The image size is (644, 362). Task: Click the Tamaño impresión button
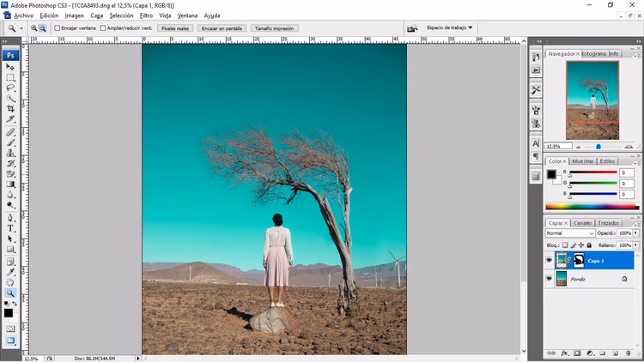(275, 28)
